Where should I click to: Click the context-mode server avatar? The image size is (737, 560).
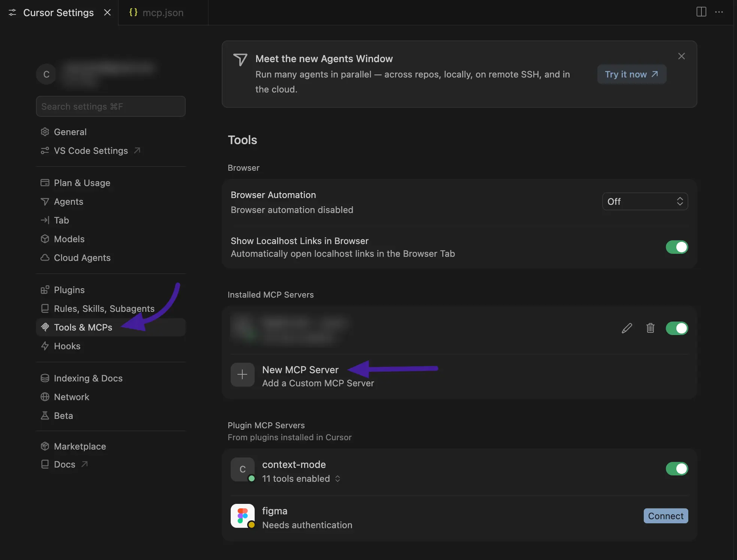pyautogui.click(x=242, y=469)
